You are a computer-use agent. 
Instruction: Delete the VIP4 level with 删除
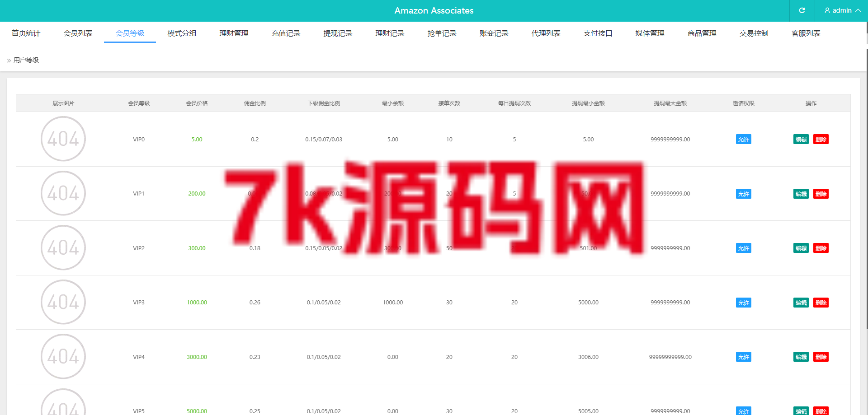821,357
